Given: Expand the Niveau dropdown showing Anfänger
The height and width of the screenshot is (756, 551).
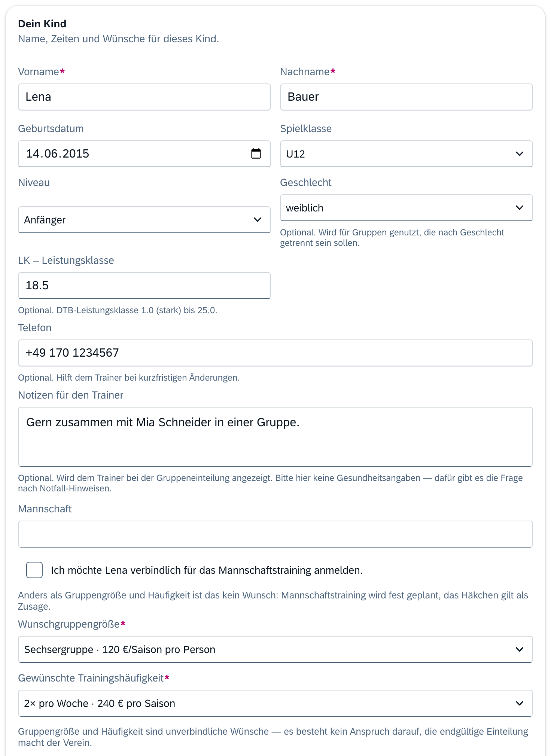Looking at the screenshot, I should coord(144,220).
